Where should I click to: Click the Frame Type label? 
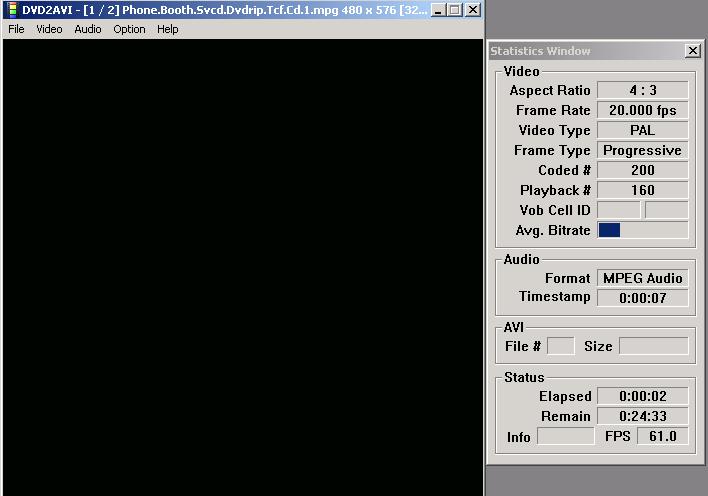point(552,150)
